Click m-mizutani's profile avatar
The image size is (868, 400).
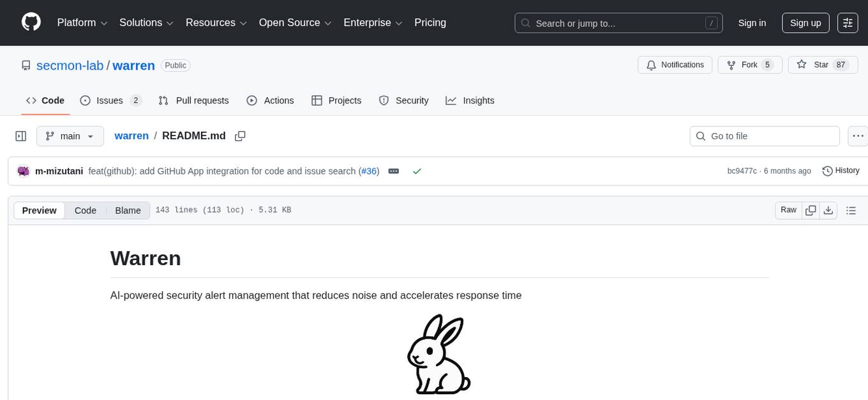(23, 171)
